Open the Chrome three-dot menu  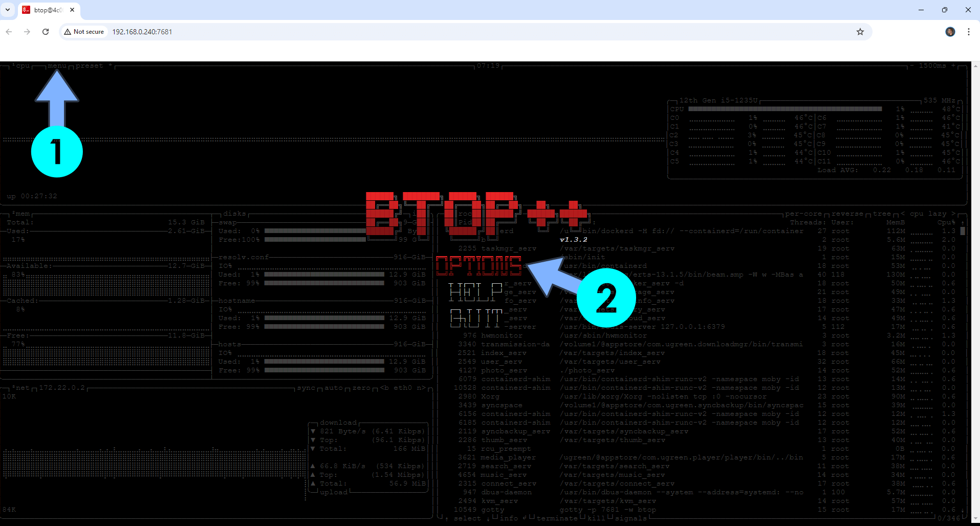(x=968, y=32)
